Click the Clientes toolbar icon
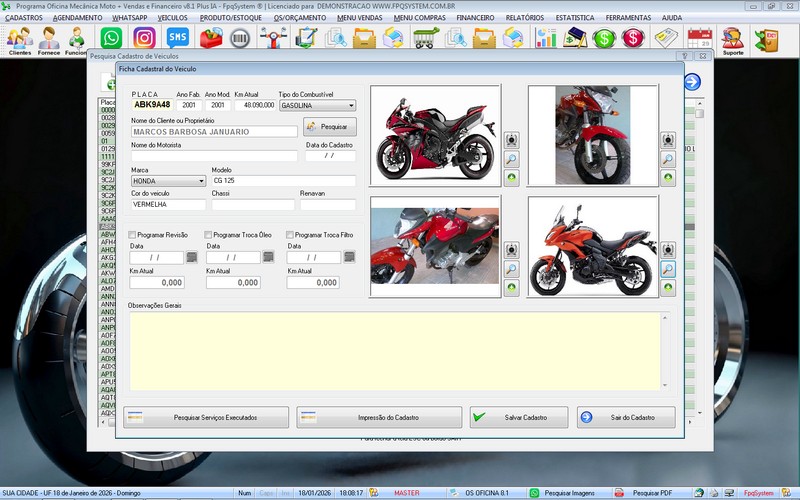Image resolution: width=800 pixels, height=500 pixels. click(19, 40)
